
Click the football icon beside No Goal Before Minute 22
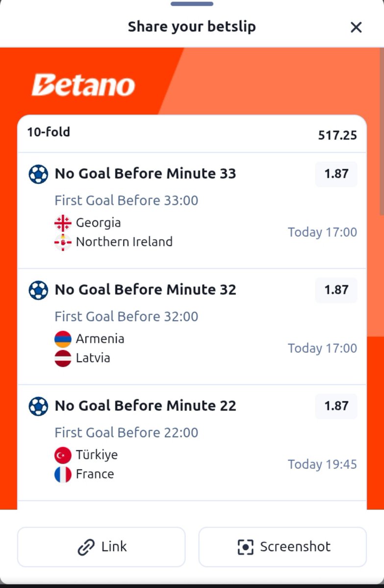pyautogui.click(x=38, y=406)
